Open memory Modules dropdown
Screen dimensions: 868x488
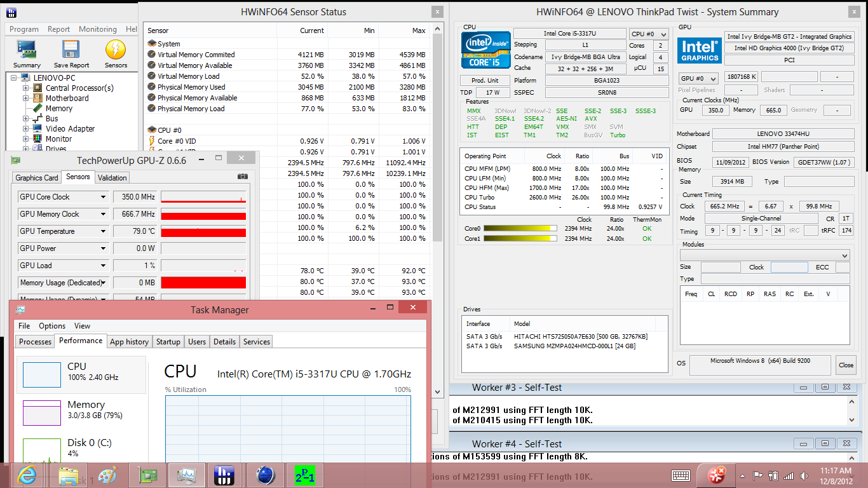point(764,255)
